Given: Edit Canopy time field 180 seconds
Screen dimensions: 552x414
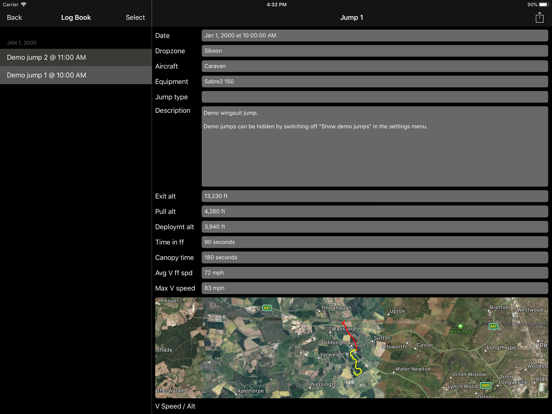Looking at the screenshot, I should pos(375,257).
